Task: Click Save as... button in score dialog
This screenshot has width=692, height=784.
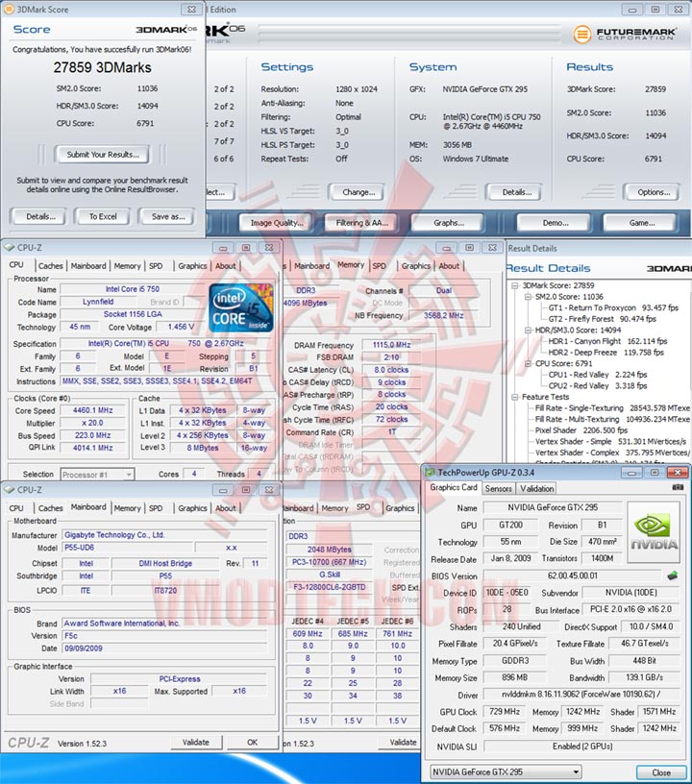Action: click(x=168, y=216)
